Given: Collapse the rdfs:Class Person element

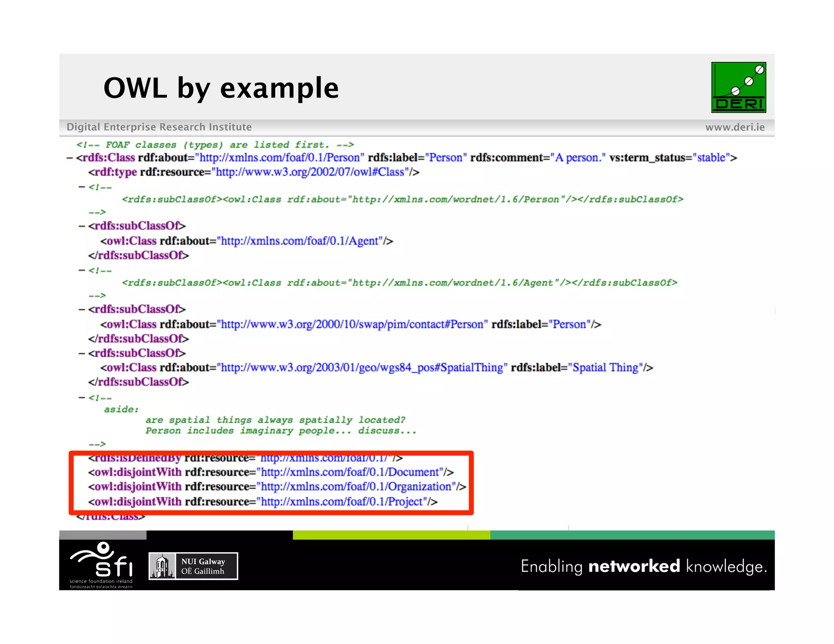Looking at the screenshot, I should [70, 158].
